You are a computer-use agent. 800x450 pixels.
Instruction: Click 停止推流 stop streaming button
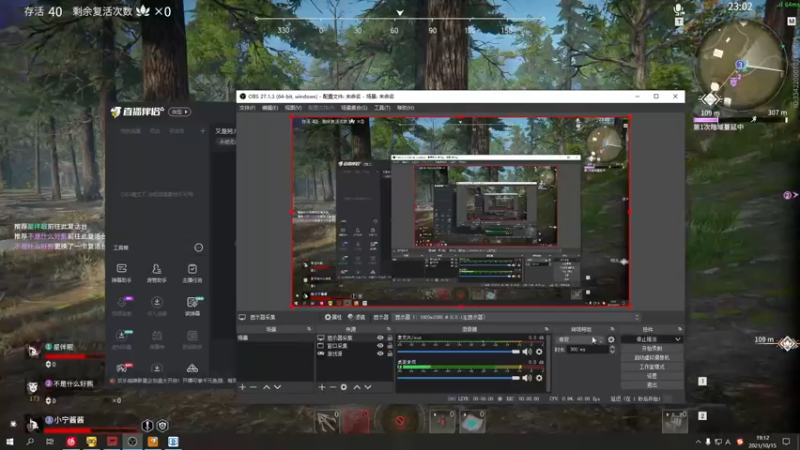647,339
